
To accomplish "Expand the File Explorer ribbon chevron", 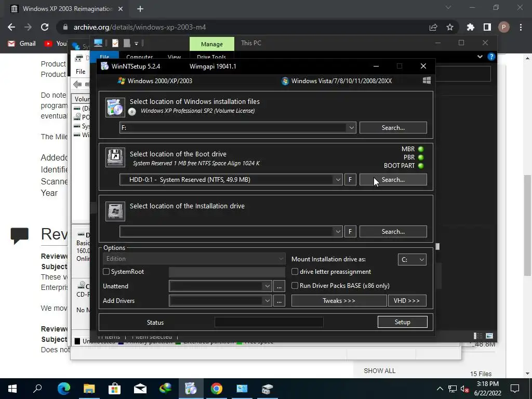I will [x=480, y=57].
